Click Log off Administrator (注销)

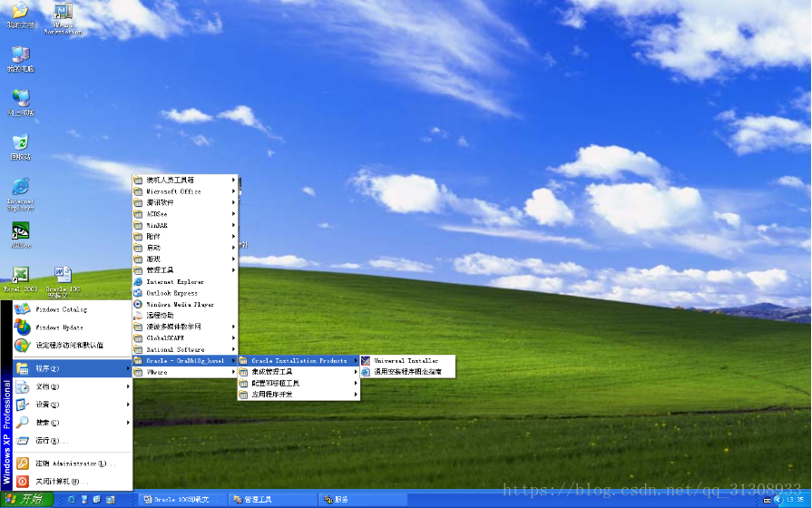[72, 464]
